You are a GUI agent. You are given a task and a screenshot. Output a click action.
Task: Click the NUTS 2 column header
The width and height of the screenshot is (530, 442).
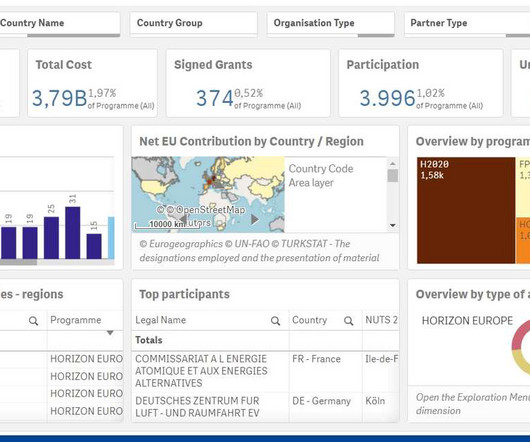(x=381, y=320)
